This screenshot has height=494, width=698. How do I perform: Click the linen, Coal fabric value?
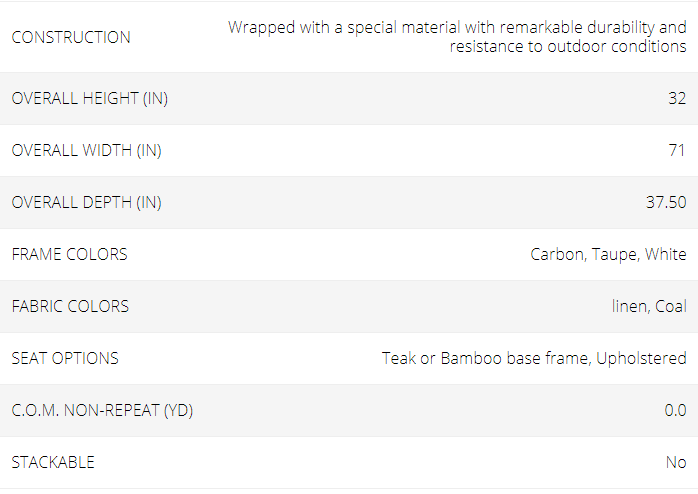coord(649,307)
